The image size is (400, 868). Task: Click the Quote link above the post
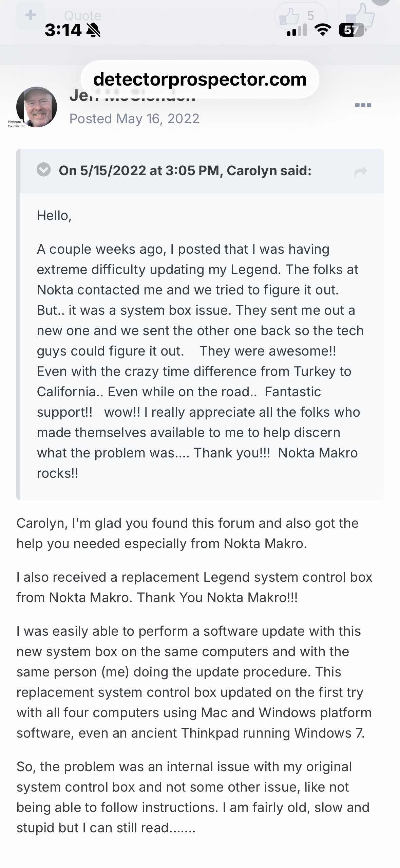[x=82, y=16]
